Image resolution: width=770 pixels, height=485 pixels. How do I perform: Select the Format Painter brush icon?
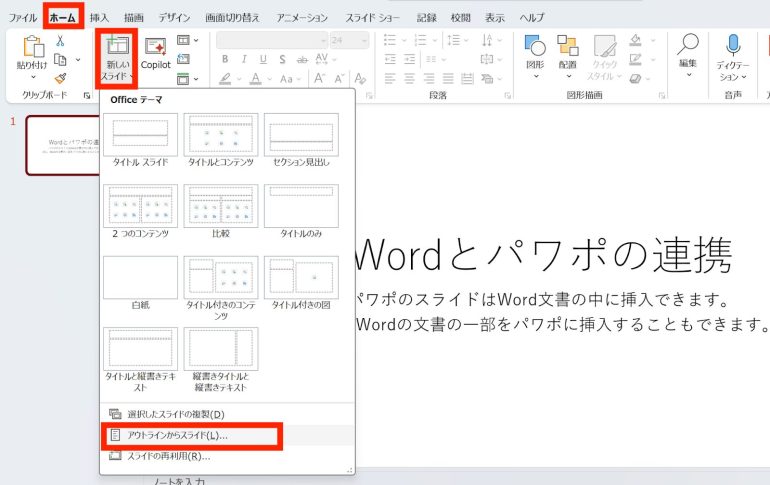(x=60, y=78)
